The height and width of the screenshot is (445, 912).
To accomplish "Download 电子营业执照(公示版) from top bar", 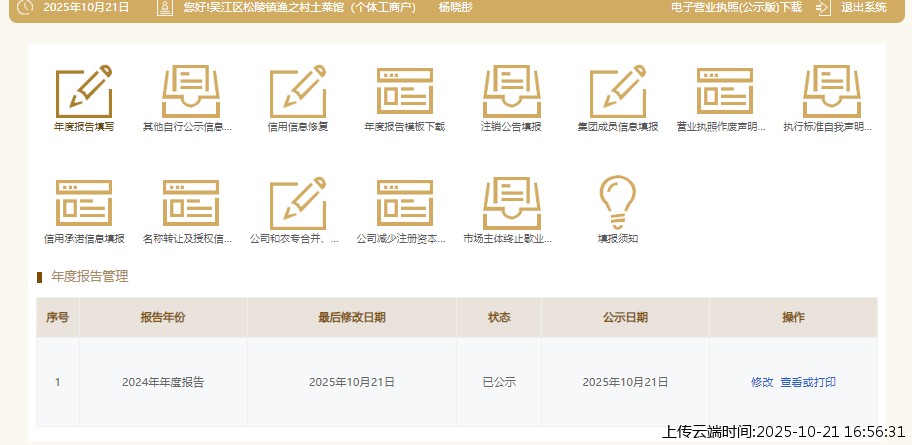I will coord(736,7).
